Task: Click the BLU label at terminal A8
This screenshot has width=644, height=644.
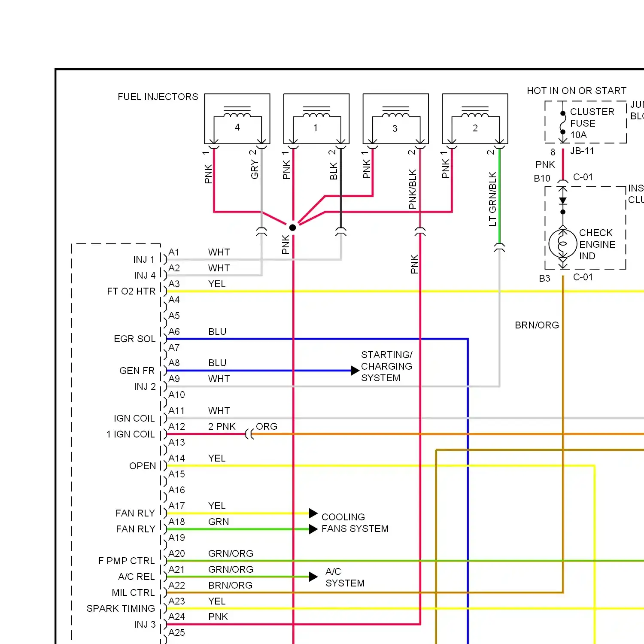Action: (x=217, y=363)
